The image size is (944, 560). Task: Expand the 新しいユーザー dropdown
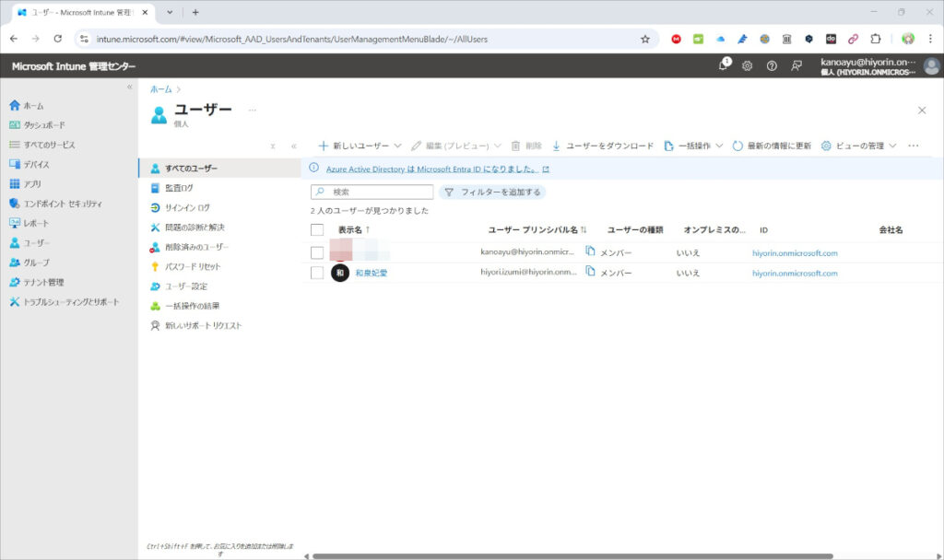pyautogui.click(x=397, y=146)
